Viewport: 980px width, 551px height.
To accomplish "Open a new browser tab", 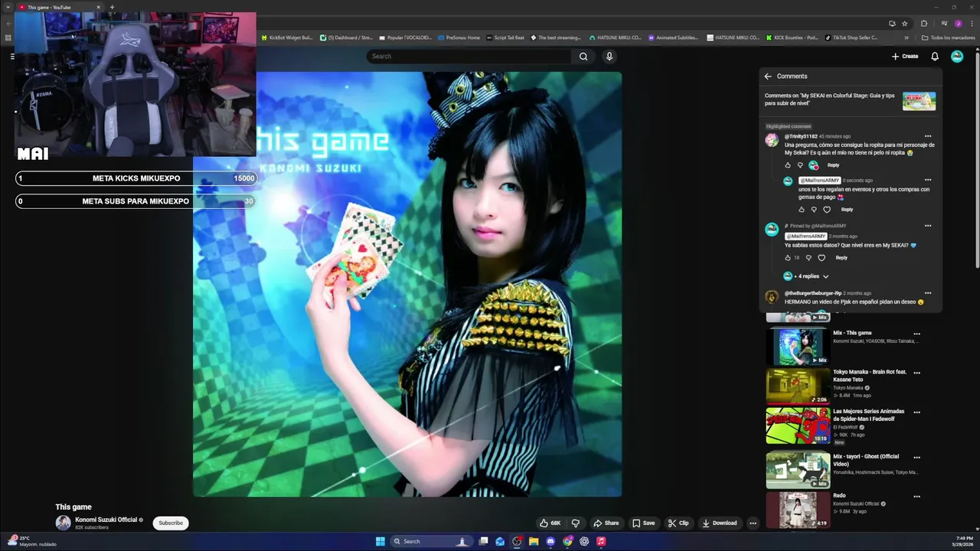I will (112, 7).
